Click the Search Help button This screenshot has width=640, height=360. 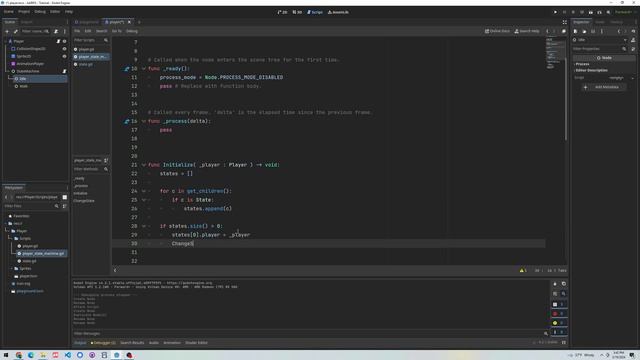tap(527, 31)
